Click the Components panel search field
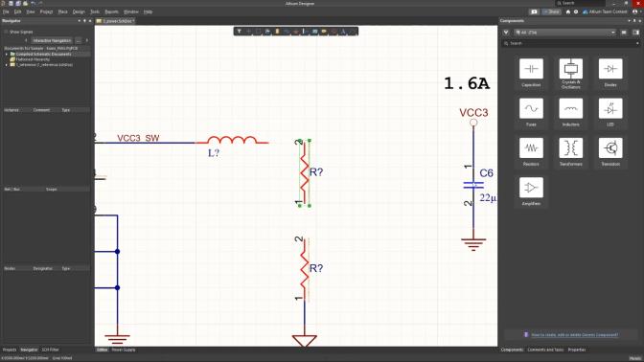Viewport: 644px width, 362px height. [571, 43]
